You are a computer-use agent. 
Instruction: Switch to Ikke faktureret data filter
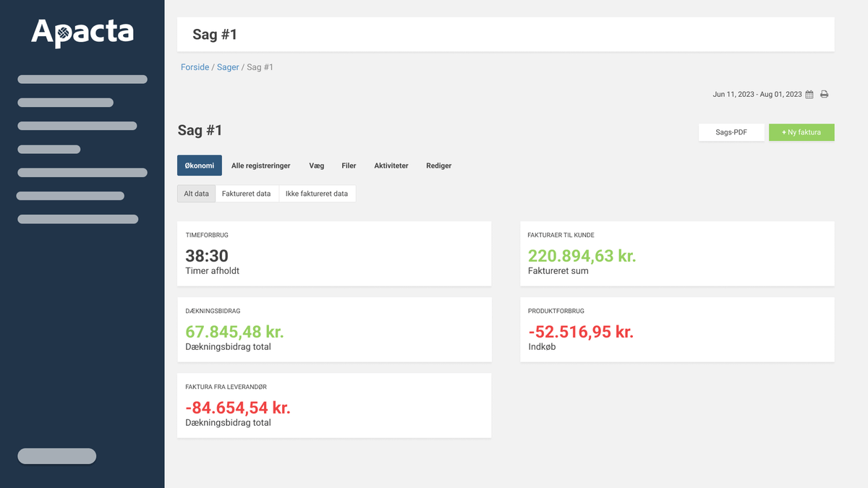coord(317,194)
